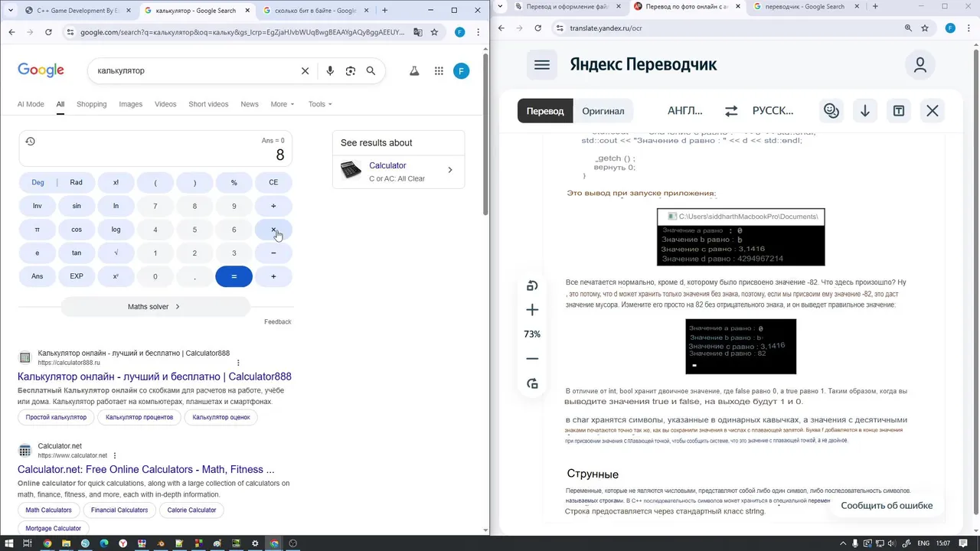Open Google Labs flask icon
The image size is (980, 551).
tap(414, 70)
